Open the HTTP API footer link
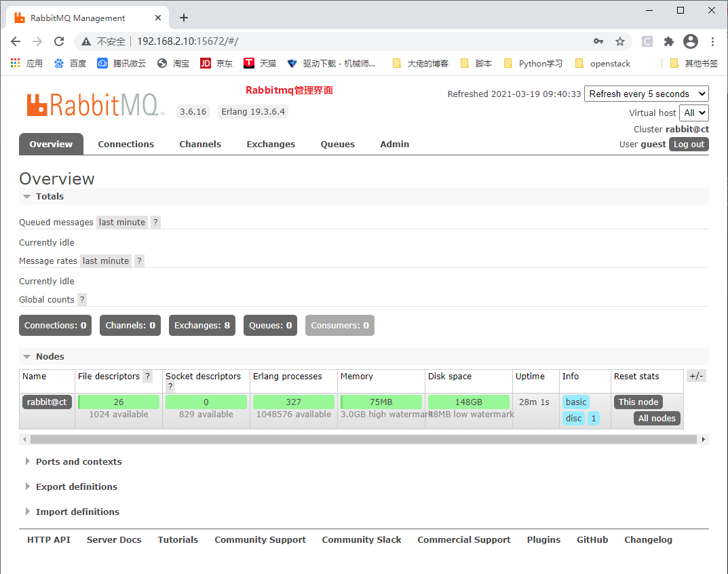Image resolution: width=728 pixels, height=574 pixels. [x=49, y=539]
